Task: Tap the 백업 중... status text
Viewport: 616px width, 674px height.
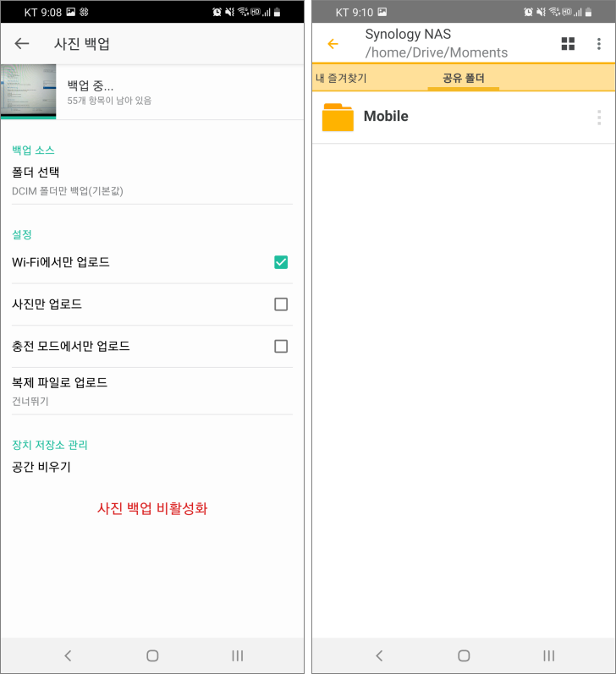Action: coord(91,85)
